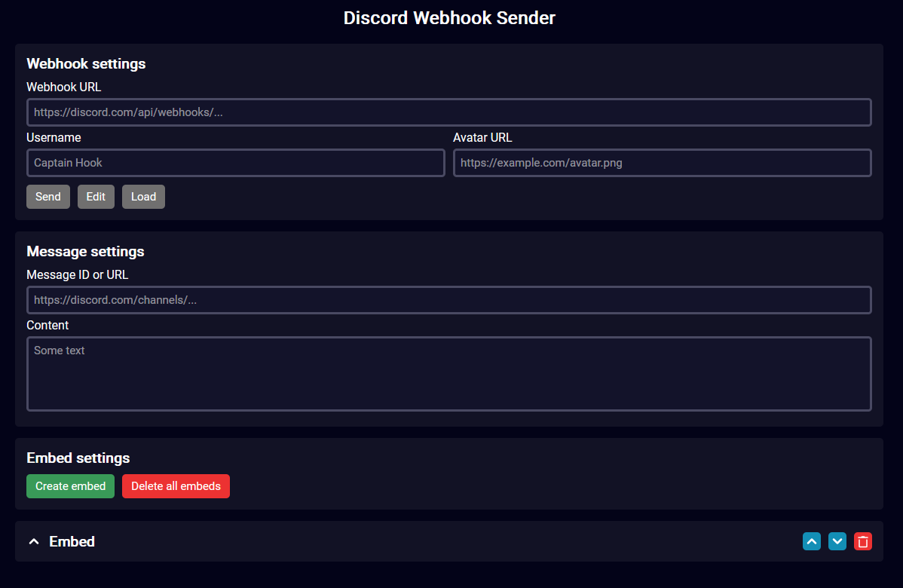Collapse the Embed section chevron
903x588 pixels.
[x=34, y=541]
